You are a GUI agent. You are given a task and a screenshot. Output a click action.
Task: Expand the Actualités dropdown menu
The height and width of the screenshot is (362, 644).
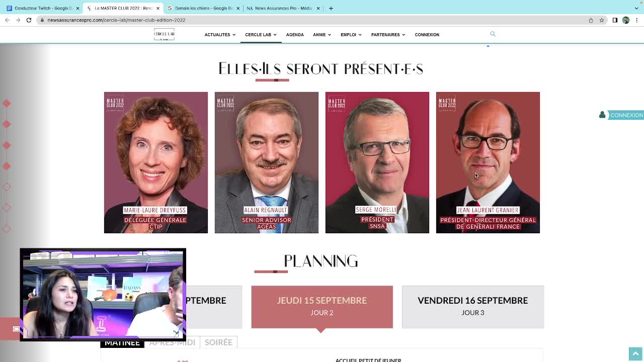(x=220, y=35)
